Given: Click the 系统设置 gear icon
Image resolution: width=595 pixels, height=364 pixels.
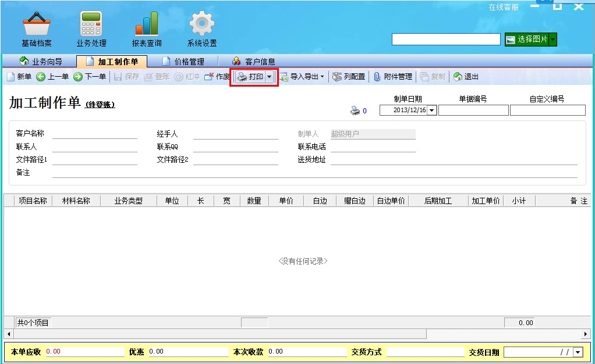Looking at the screenshot, I should pos(200,23).
